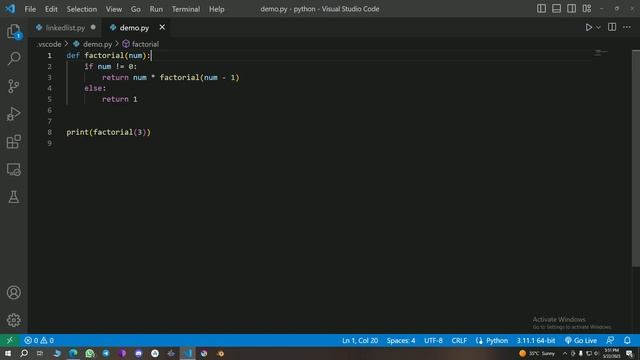Open the Terminal menu
Image resolution: width=640 pixels, height=360 pixels.
[x=186, y=9]
